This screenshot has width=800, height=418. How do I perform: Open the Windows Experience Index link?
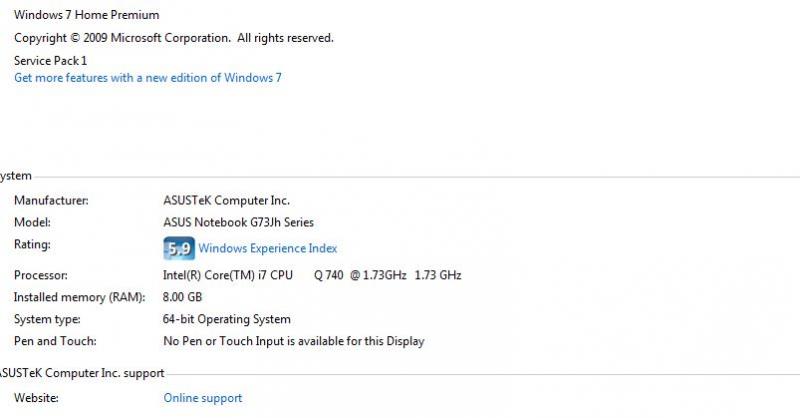tap(267, 248)
